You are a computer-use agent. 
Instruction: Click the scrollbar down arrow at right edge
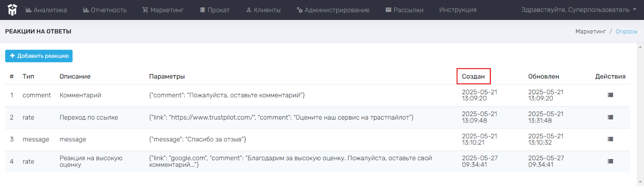[640, 182]
